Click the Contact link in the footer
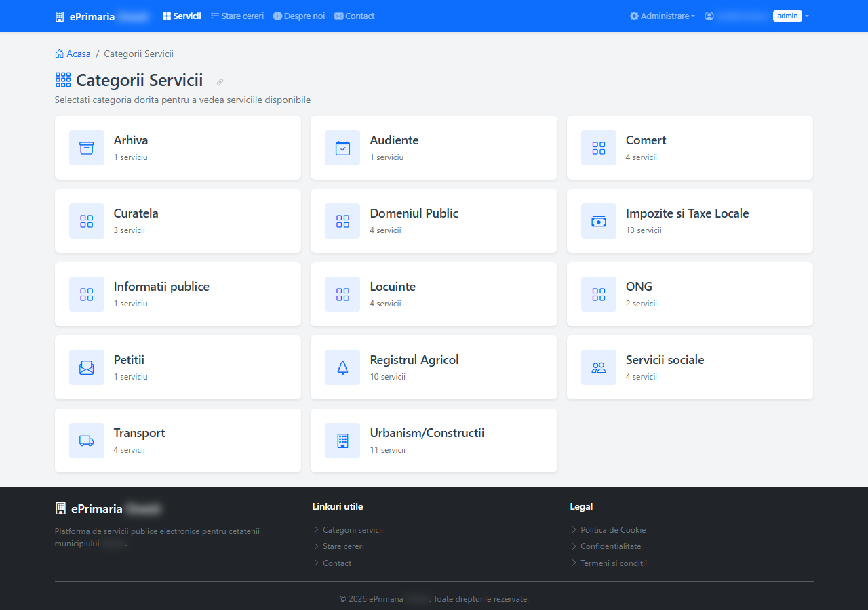 (337, 563)
